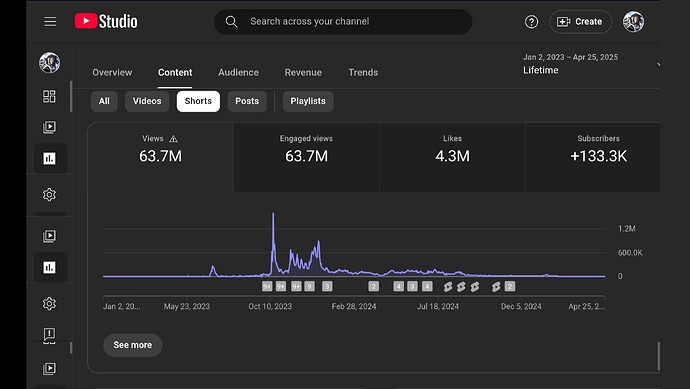Click the See more button
This screenshot has width=690, height=389.
(132, 345)
